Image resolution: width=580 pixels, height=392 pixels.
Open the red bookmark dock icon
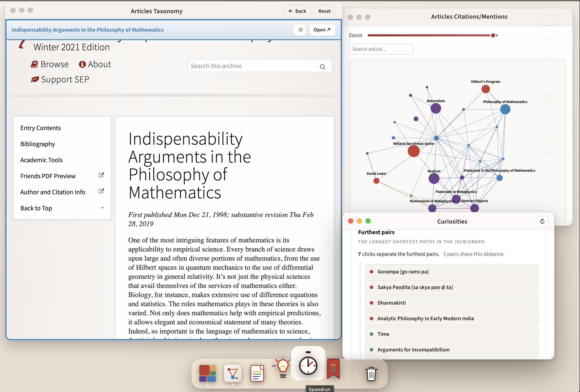click(333, 369)
